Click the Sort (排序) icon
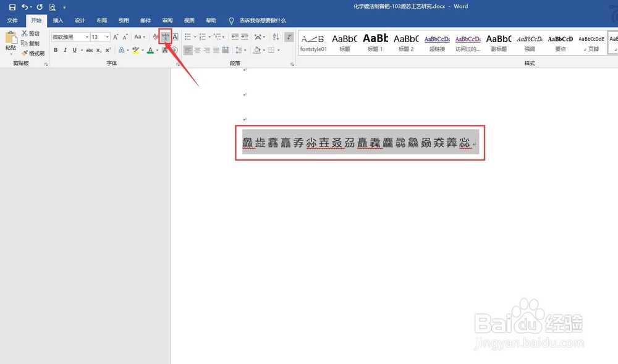 277,36
